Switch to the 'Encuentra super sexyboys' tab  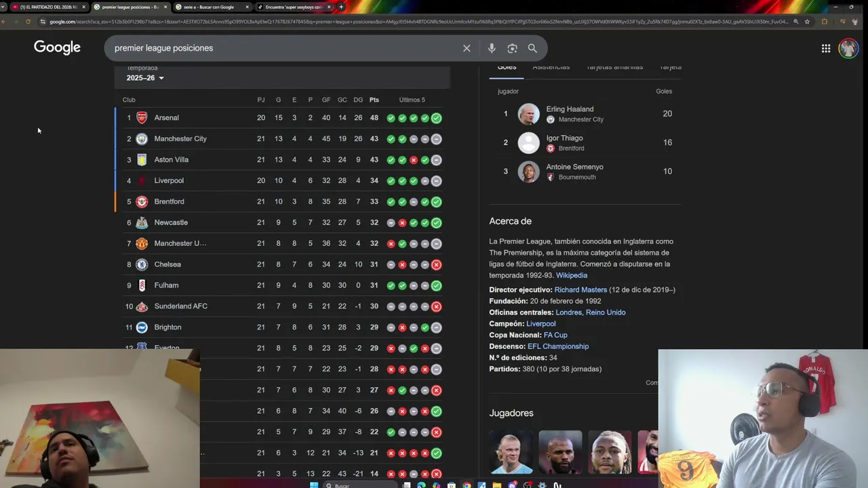click(x=294, y=7)
